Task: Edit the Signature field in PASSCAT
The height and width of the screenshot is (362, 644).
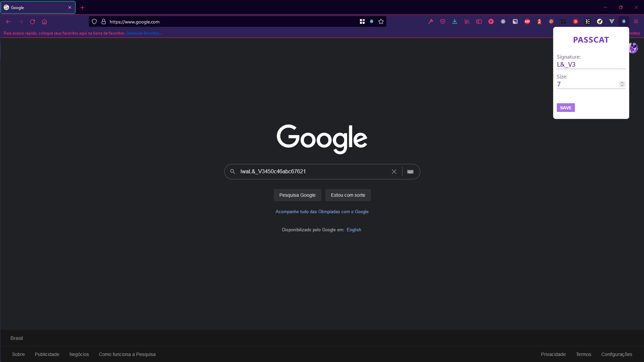Action: coord(591,64)
